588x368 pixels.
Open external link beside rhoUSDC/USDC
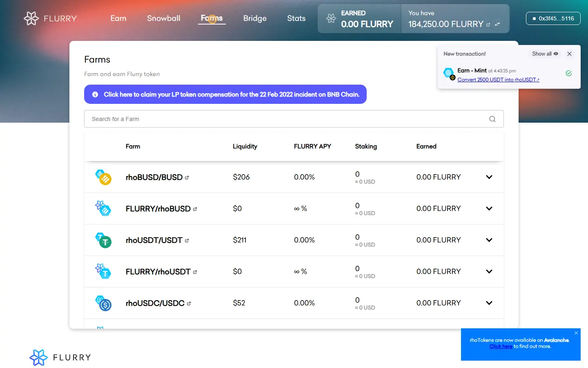pos(189,303)
